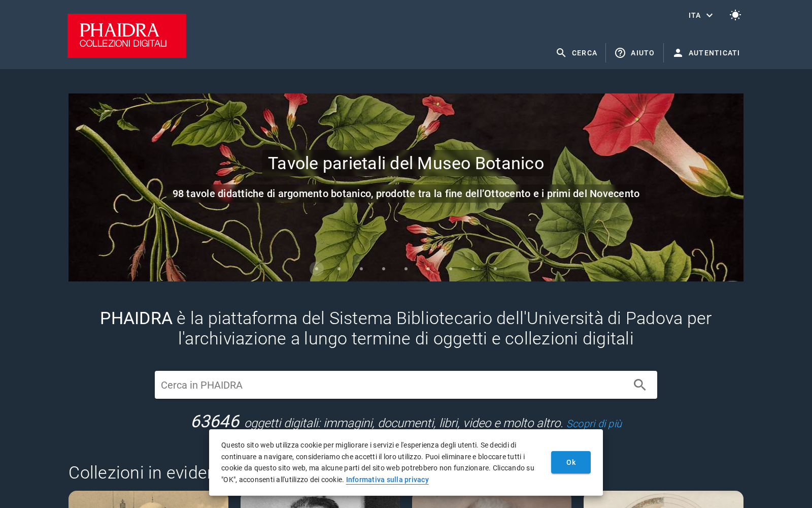Screen dimensions: 812x508
Task: Open the 'Informativa sulla privacy' link
Action: (x=387, y=480)
